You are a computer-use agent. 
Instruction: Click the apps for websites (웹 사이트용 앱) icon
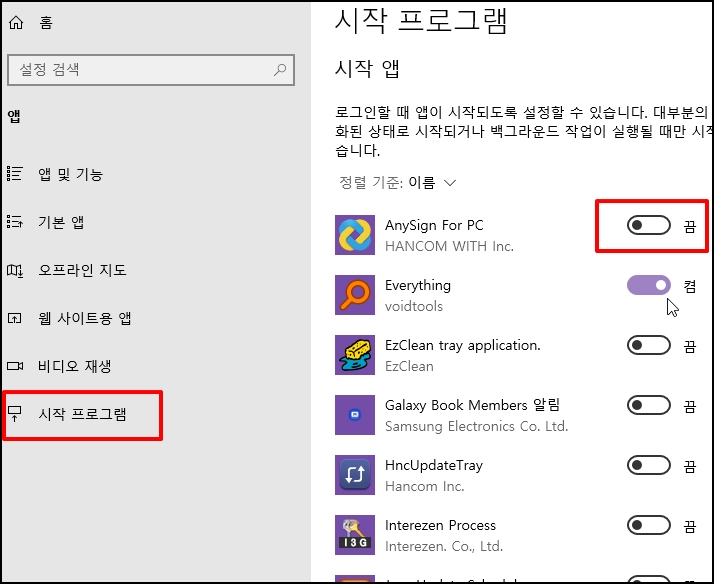(x=15, y=318)
